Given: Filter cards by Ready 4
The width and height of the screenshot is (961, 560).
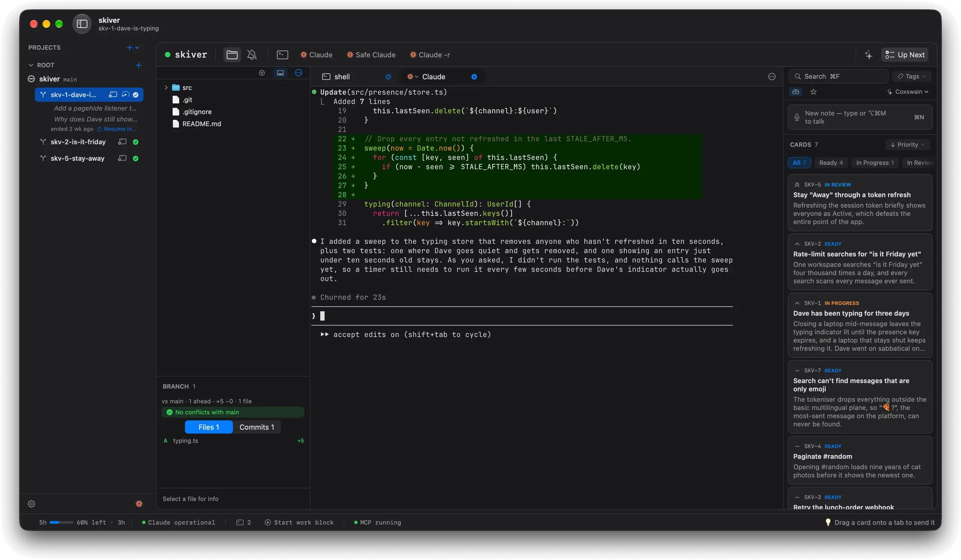Looking at the screenshot, I should (831, 163).
